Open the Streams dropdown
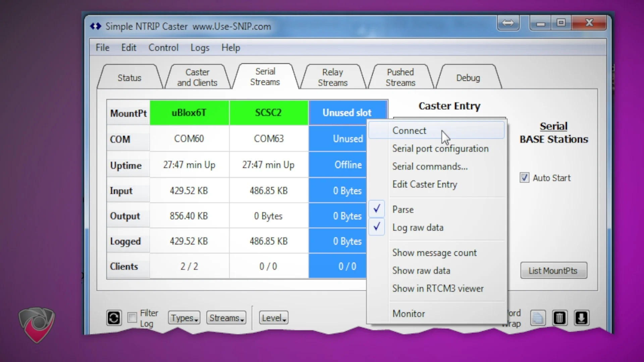Screen dimensions: 644x362 [226, 318]
